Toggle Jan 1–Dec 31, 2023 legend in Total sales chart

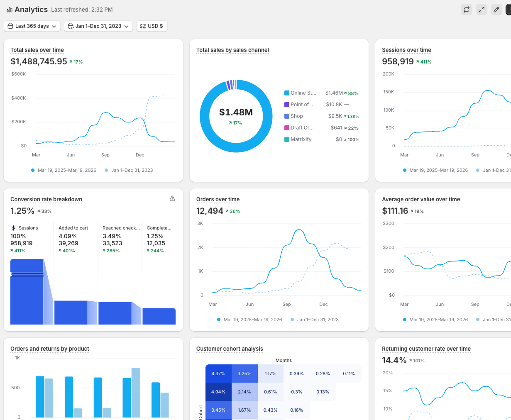pos(129,170)
